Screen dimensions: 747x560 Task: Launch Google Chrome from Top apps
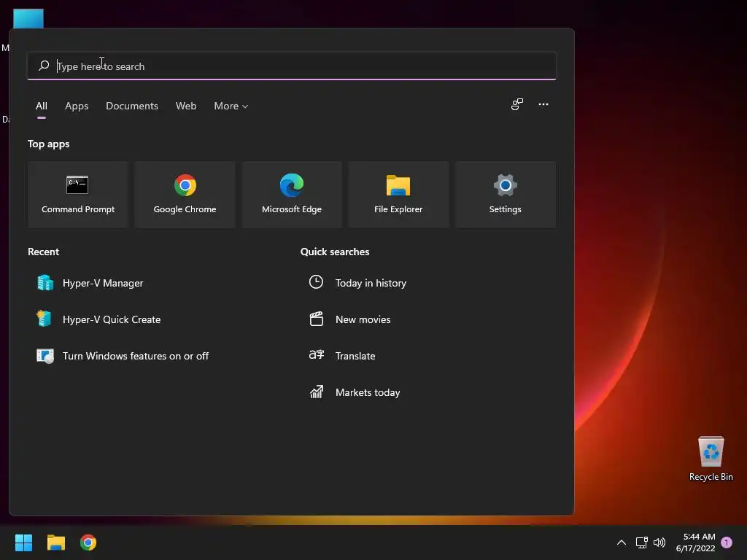185,194
